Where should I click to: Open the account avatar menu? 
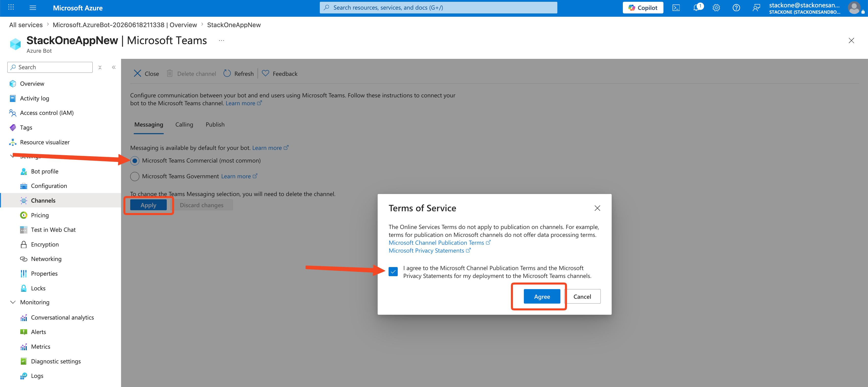point(855,8)
